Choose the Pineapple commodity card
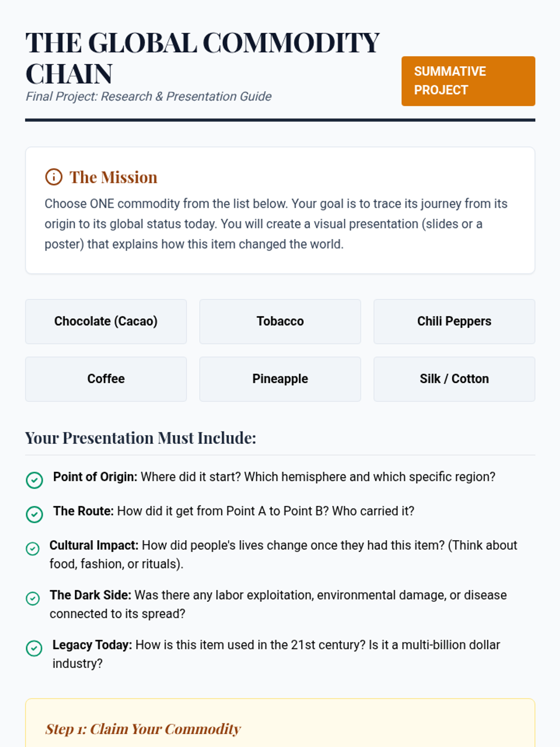 pos(280,379)
